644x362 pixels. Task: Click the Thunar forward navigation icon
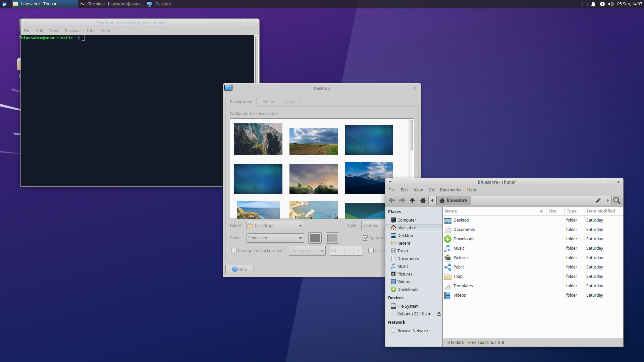point(401,200)
